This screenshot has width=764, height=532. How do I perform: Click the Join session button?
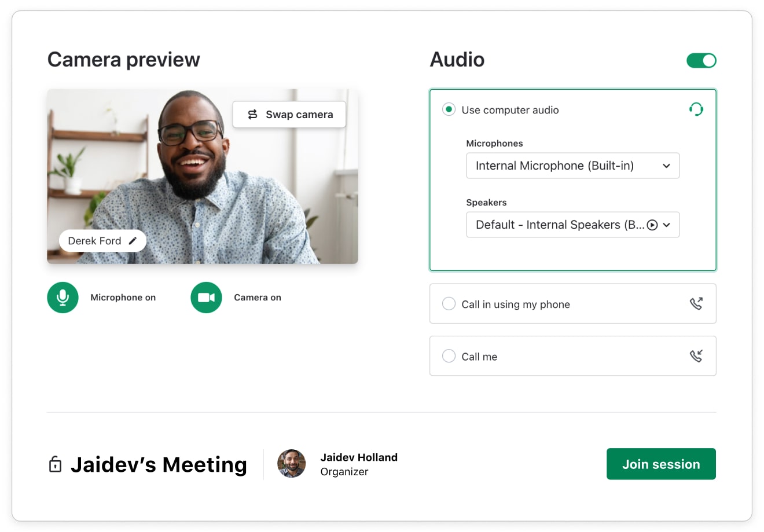(661, 464)
